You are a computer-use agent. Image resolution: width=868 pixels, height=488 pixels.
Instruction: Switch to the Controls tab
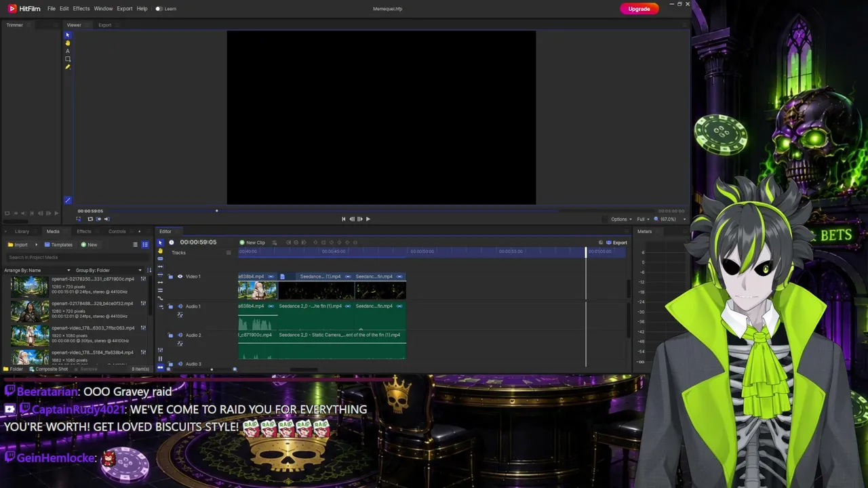117,232
